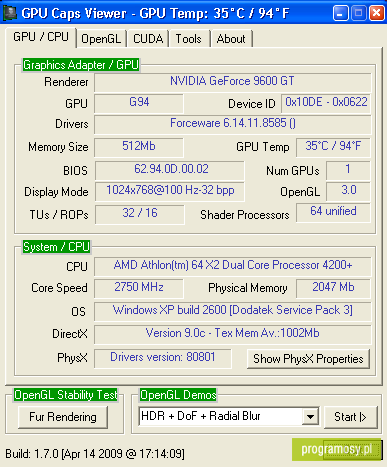Viewport: 387px width, 467px height.
Task: Click the Graphics Adapter / GPU group heading
Action: coord(81,65)
